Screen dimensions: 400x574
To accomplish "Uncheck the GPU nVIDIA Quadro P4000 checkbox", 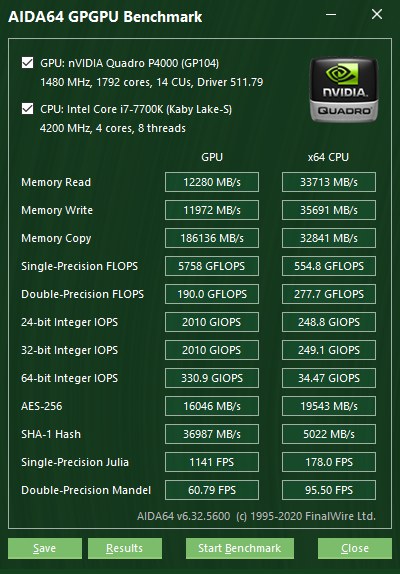I will click(x=27, y=63).
